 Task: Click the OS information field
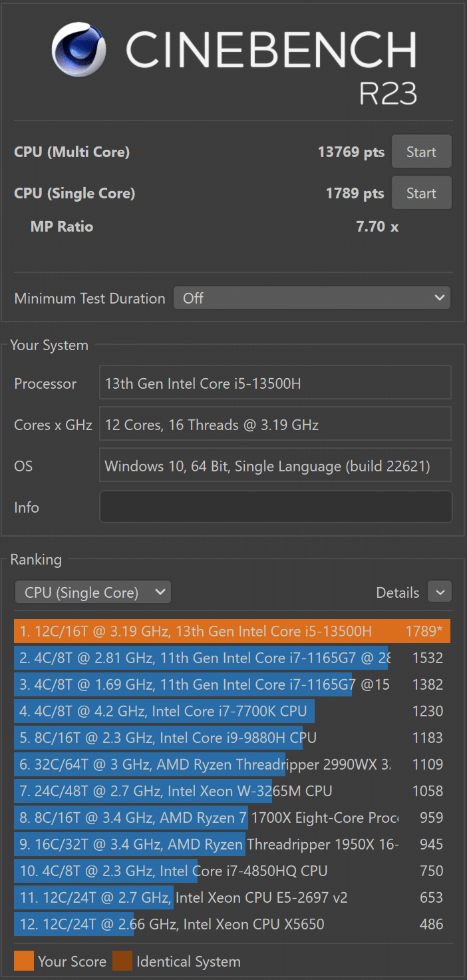275,466
